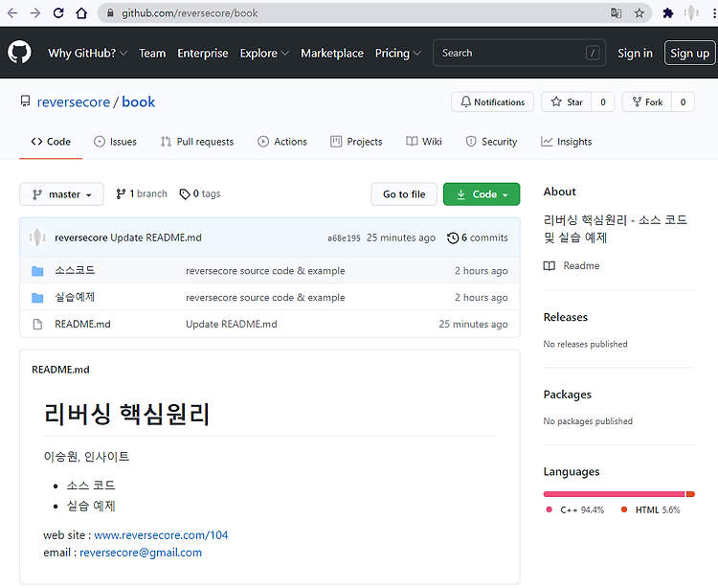This screenshot has height=588, width=718.
Task: Click the tags icon showing 0 tags
Action: (x=185, y=194)
